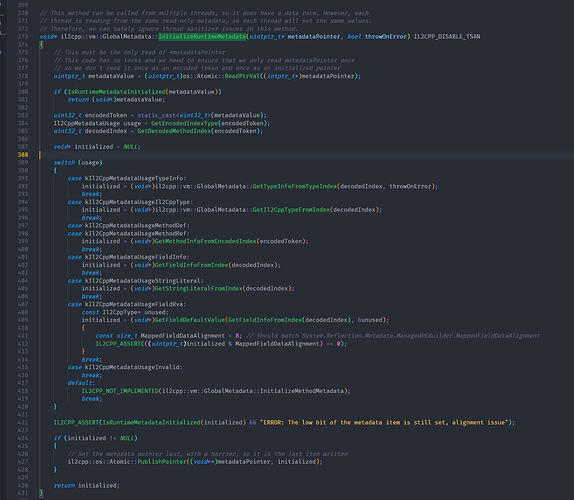Click line number 373 in the gutter

click(23, 37)
